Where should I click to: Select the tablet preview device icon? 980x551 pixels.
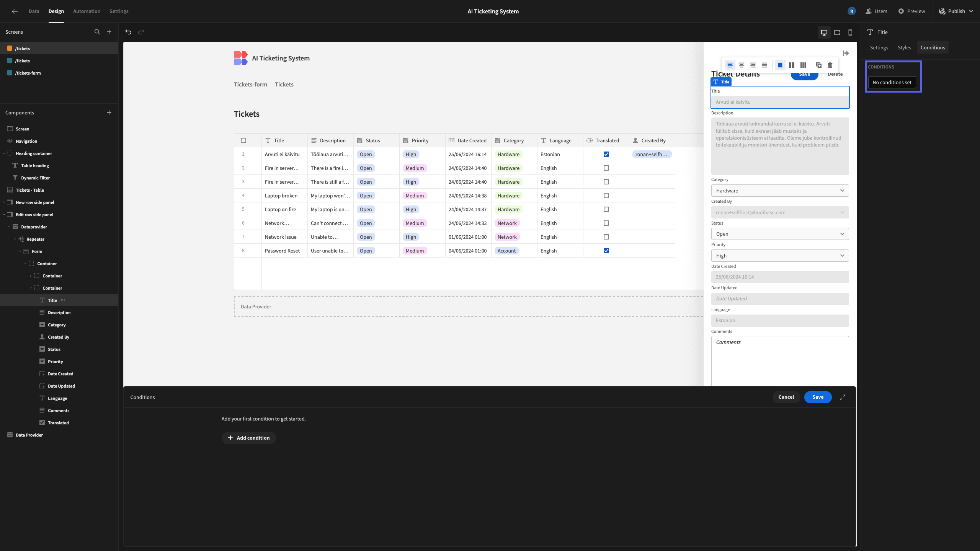pyautogui.click(x=837, y=33)
